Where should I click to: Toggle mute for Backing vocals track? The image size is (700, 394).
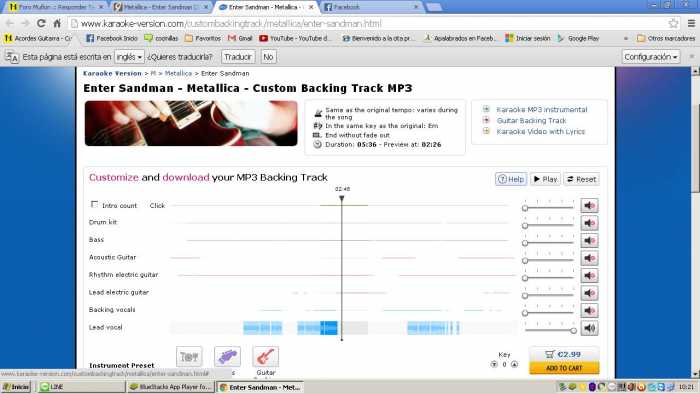589,311
